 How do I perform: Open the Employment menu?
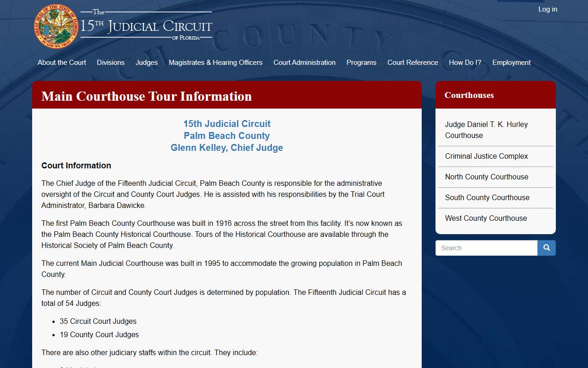click(x=511, y=63)
